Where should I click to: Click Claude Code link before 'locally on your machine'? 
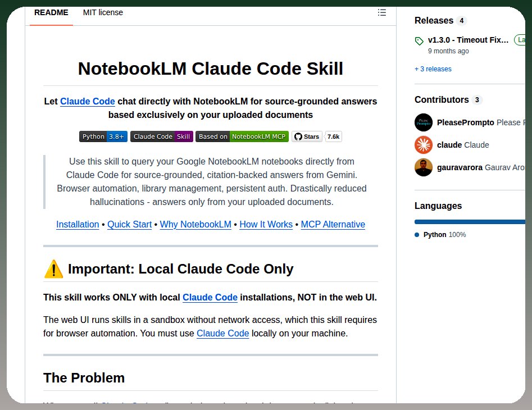[223, 334]
